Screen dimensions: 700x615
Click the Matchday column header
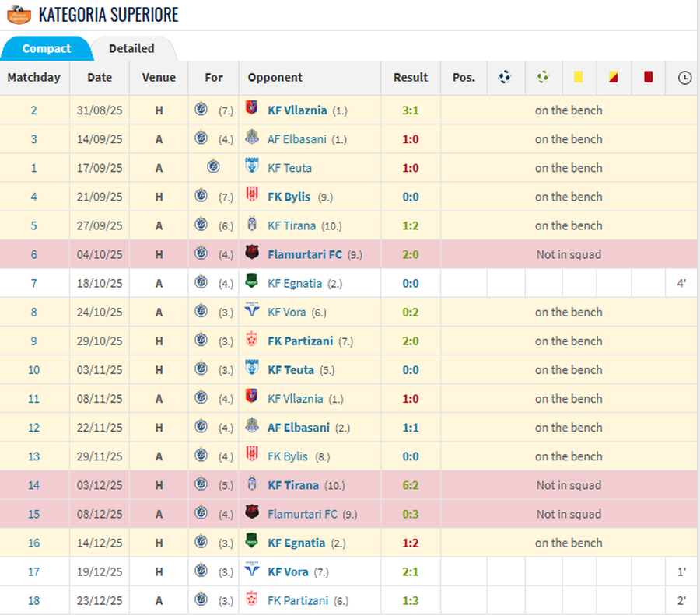coord(33,77)
